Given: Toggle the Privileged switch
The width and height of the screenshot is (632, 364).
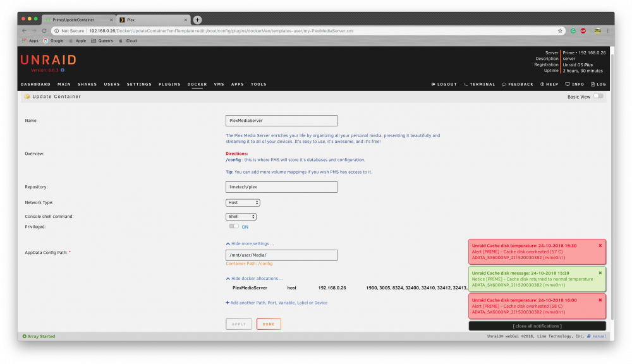Looking at the screenshot, I should pos(234,226).
